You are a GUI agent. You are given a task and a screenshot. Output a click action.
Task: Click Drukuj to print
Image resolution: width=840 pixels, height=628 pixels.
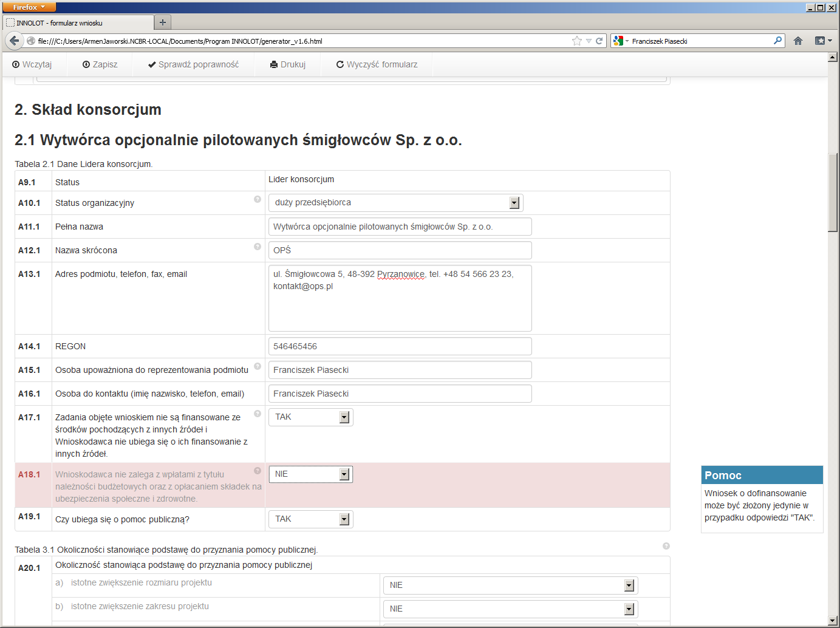(x=288, y=64)
